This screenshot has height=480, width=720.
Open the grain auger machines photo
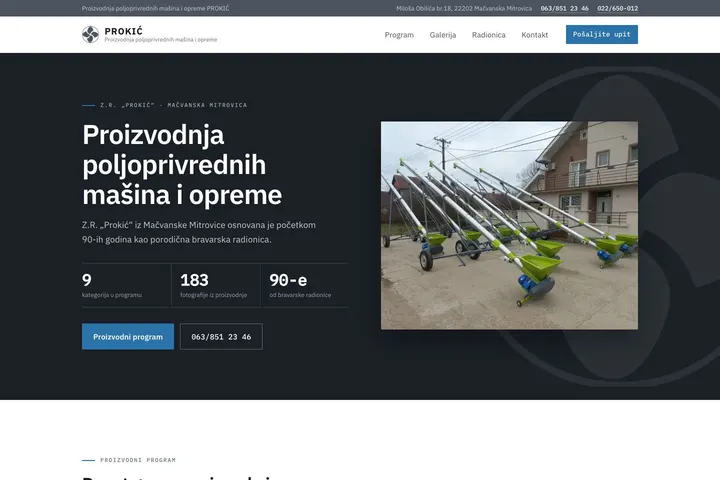[x=509, y=225]
